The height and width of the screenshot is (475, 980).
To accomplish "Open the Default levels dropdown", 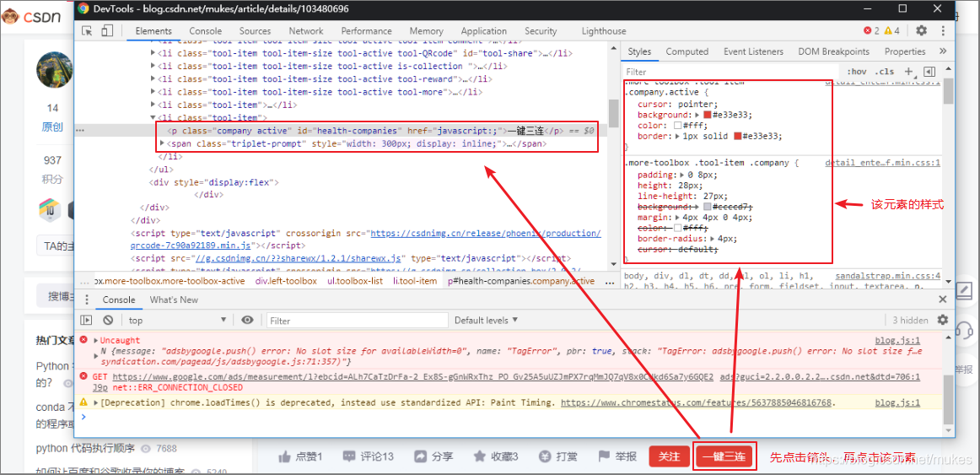I will (487, 320).
